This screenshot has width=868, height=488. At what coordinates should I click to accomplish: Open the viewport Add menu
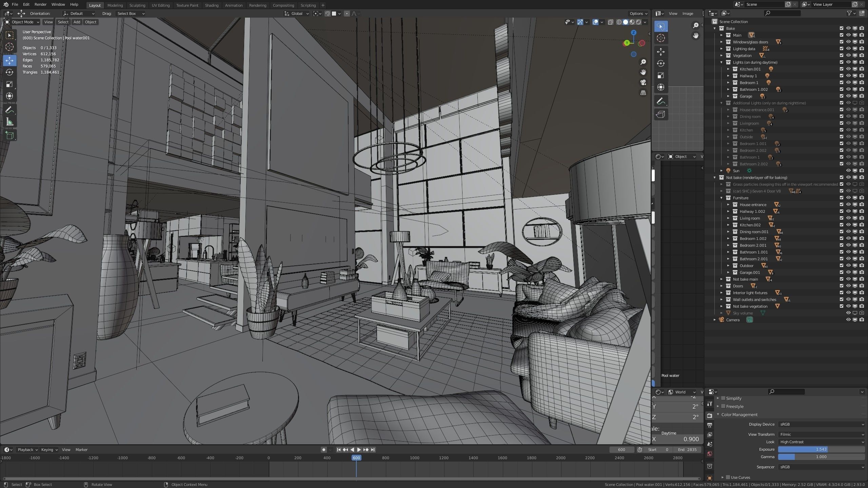pos(77,22)
